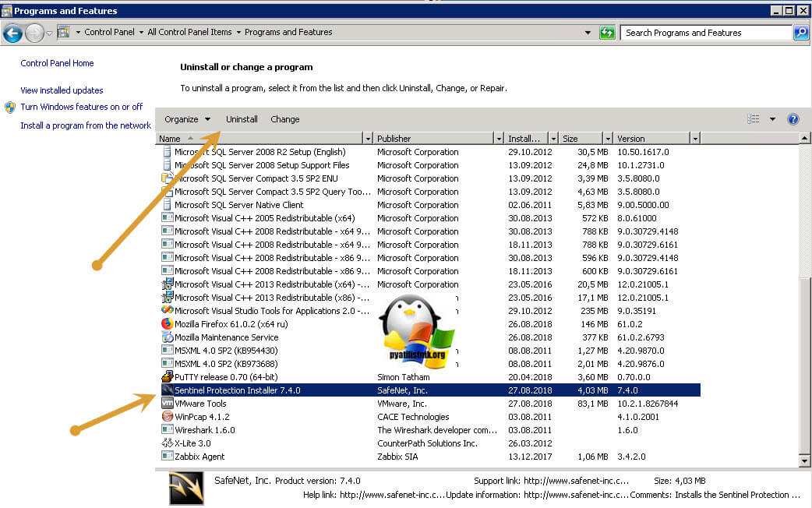The height and width of the screenshot is (508, 812).
Task: Click the X-Lite 3.0 icon
Action: tap(167, 443)
